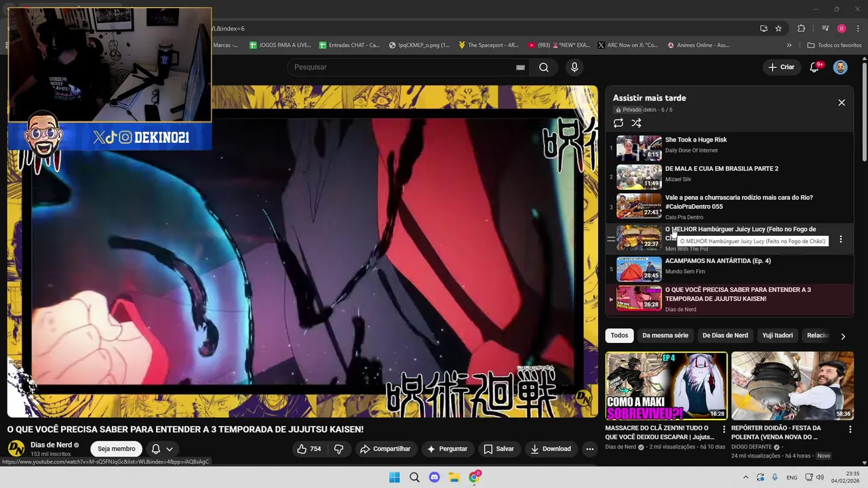Play DE MALA E CUIA EM BRASILIA PARTE 2
This screenshot has height=488, width=868.
(729, 176)
